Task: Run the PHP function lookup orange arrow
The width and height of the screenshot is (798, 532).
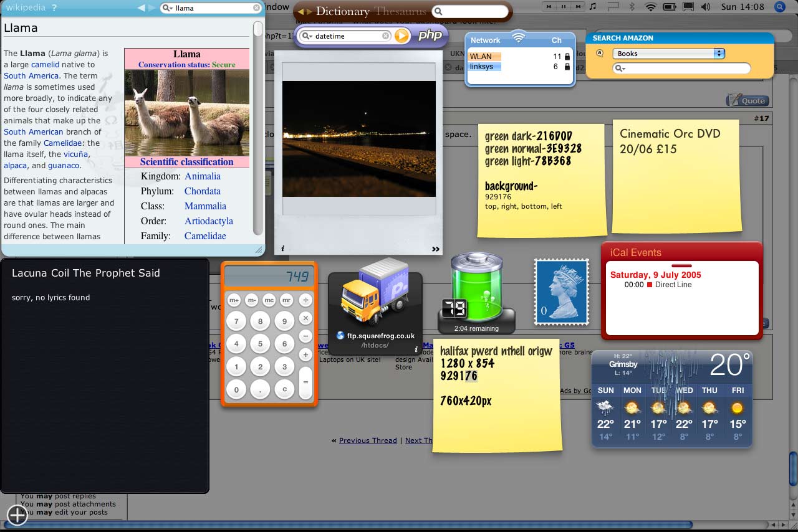Action: [402, 36]
